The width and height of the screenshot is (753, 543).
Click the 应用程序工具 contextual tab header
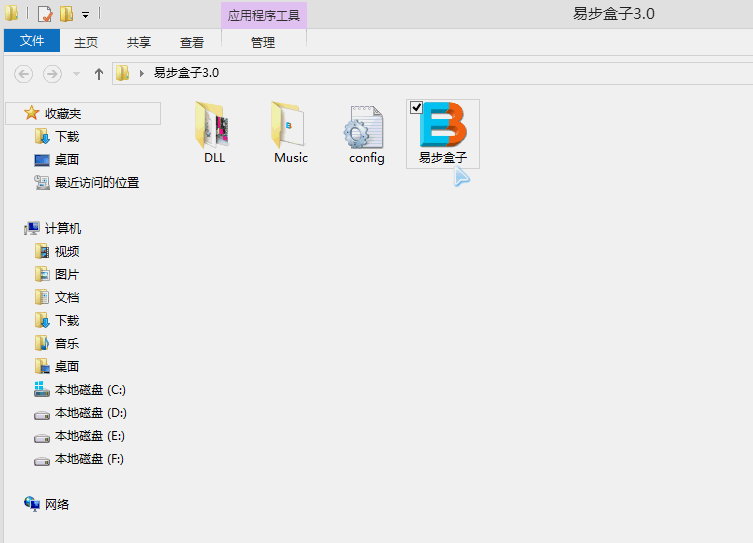pyautogui.click(x=264, y=15)
